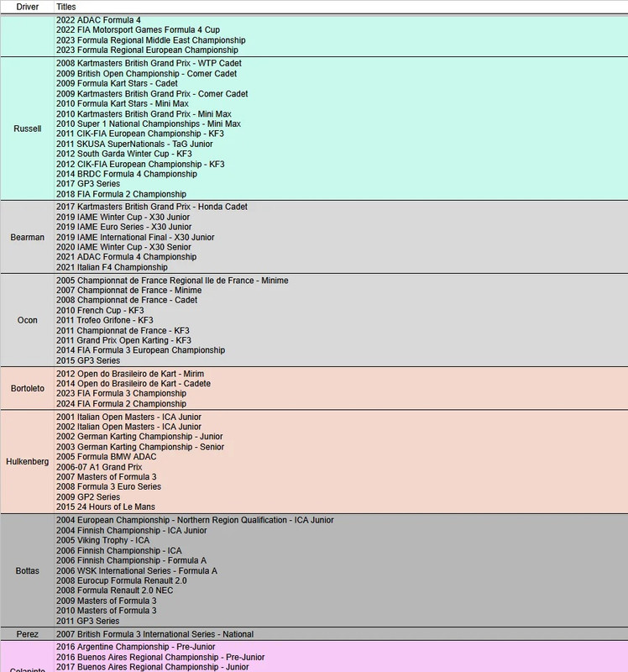Select the Perez driver cell
Viewport: 628px width, 672px height.
point(27,634)
